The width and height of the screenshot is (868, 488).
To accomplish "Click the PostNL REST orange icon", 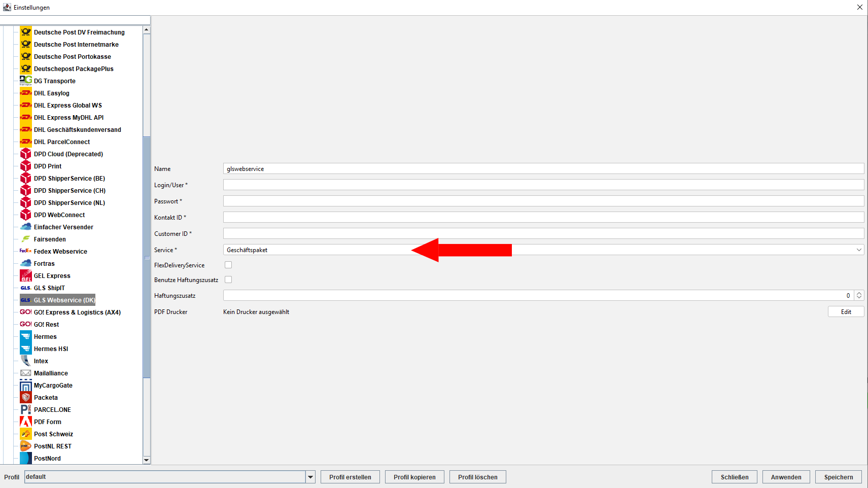I will pos(26,446).
